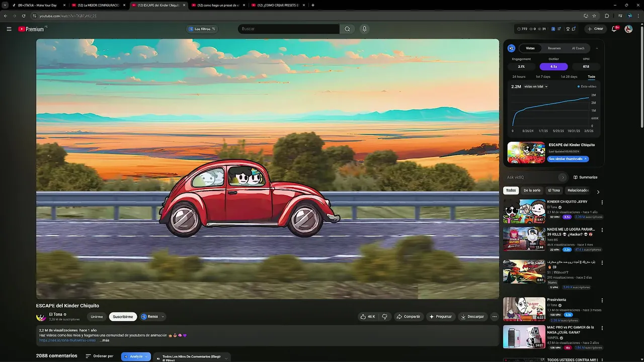Open more actions ellipsis under video

pos(495,317)
